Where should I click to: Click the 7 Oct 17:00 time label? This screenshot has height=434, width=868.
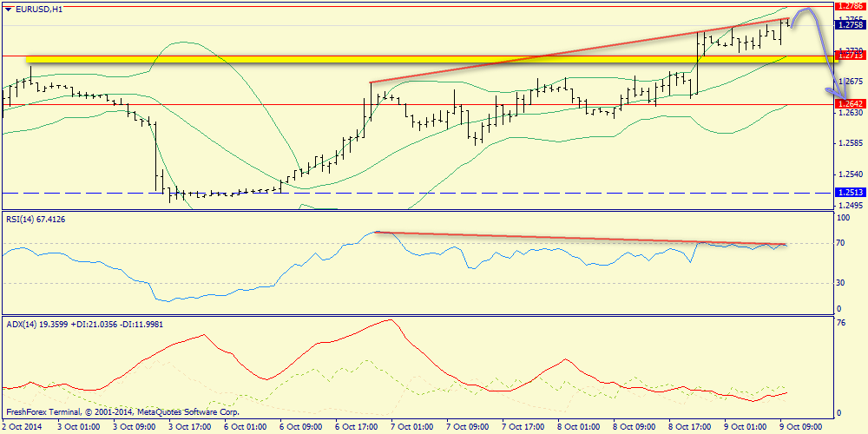point(522,427)
